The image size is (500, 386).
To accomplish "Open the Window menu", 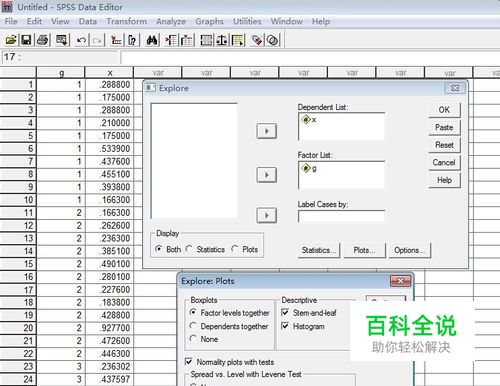I will click(287, 21).
